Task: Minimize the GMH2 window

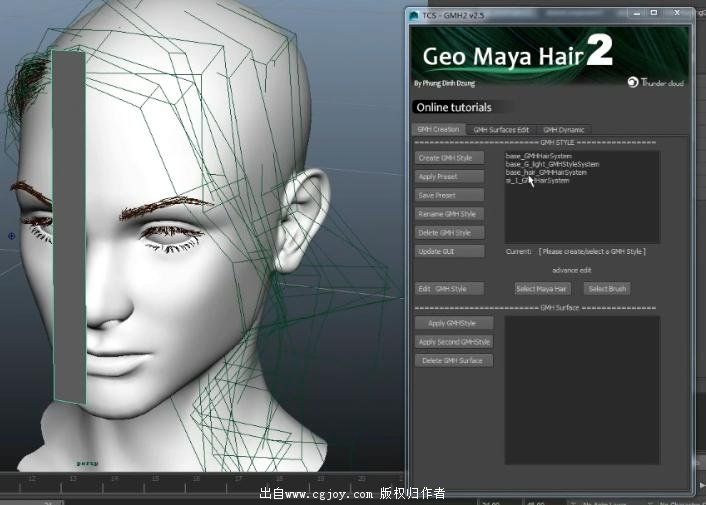Action: 635,12
